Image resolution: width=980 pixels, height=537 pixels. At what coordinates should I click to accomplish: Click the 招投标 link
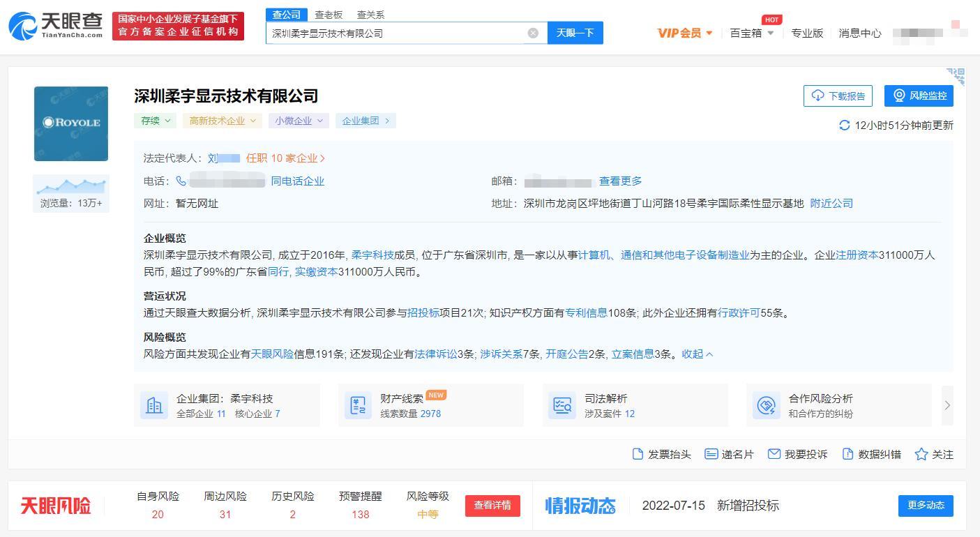point(423,313)
